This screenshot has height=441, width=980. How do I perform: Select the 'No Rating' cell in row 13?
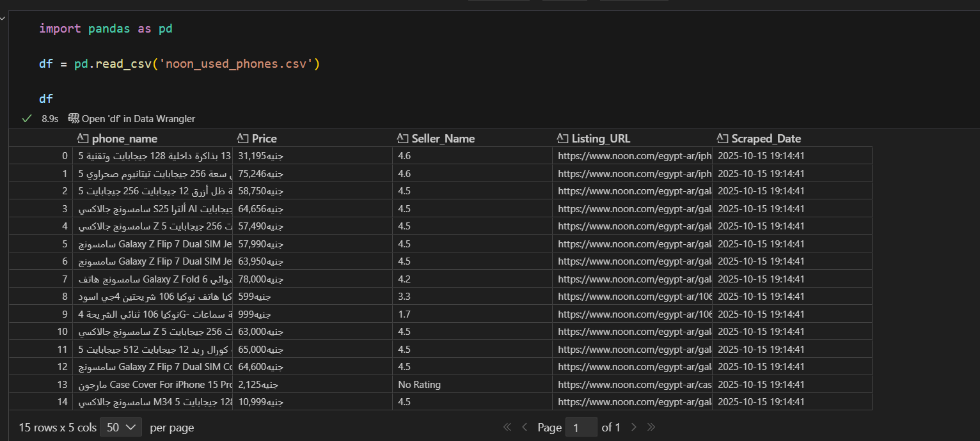click(x=419, y=385)
